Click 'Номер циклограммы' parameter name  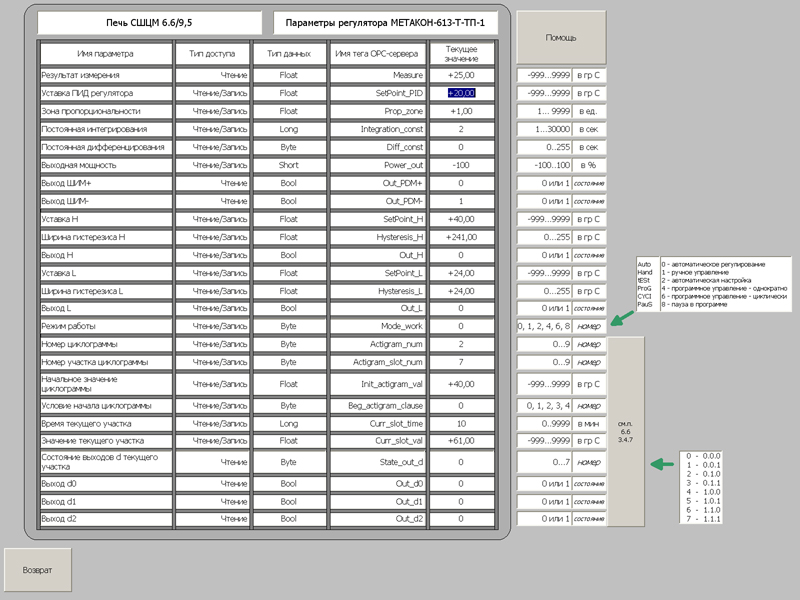point(106,344)
